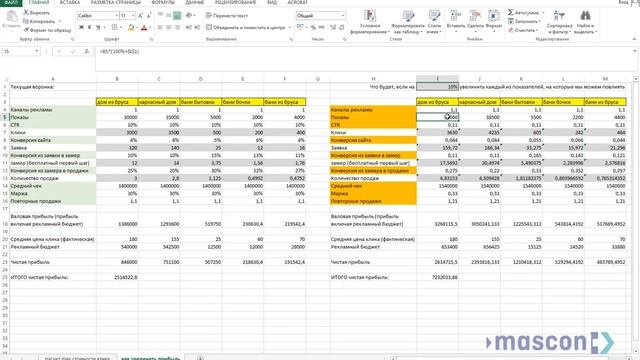Decrease font size with the smaller A icon
Screen dimensions: 640x360
click(149, 16)
